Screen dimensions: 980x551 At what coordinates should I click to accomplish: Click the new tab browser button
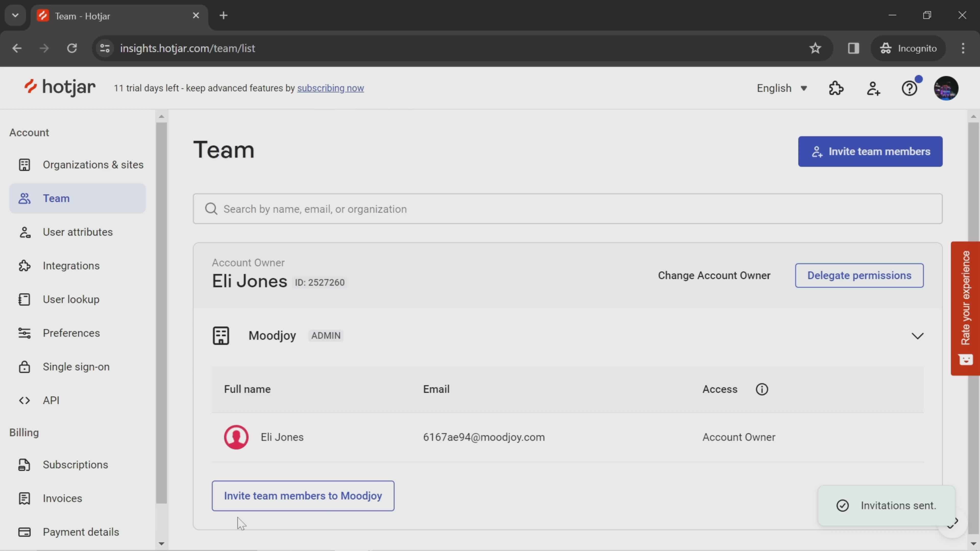click(x=224, y=15)
